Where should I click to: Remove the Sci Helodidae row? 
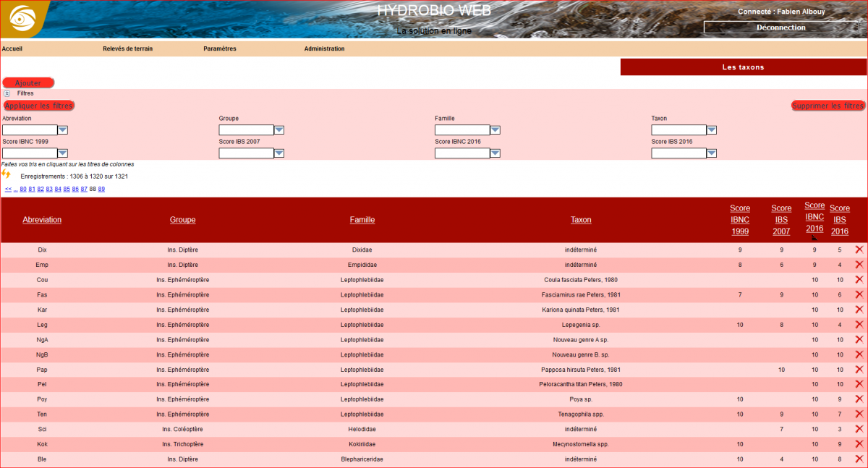(x=859, y=429)
